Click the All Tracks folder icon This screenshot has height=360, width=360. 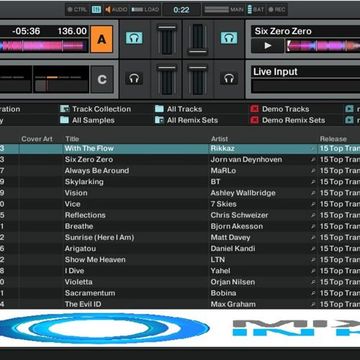pyautogui.click(x=159, y=109)
